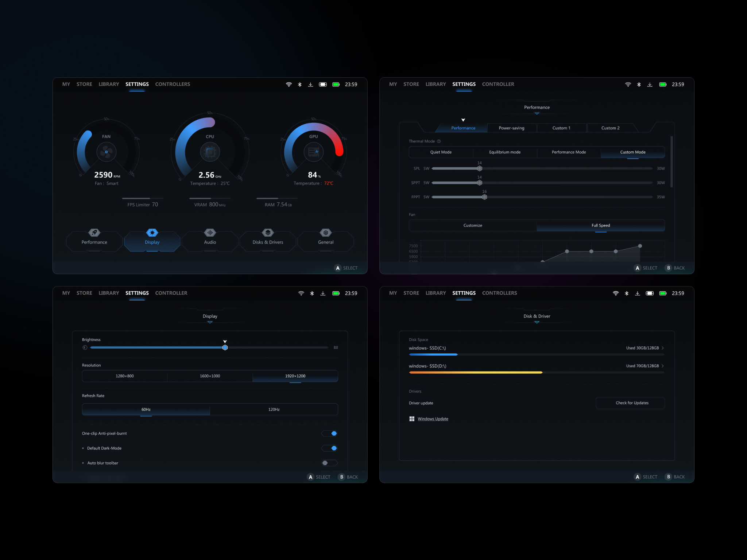The width and height of the screenshot is (747, 560).
Task: Click the Check for Updates button
Action: (x=630, y=402)
